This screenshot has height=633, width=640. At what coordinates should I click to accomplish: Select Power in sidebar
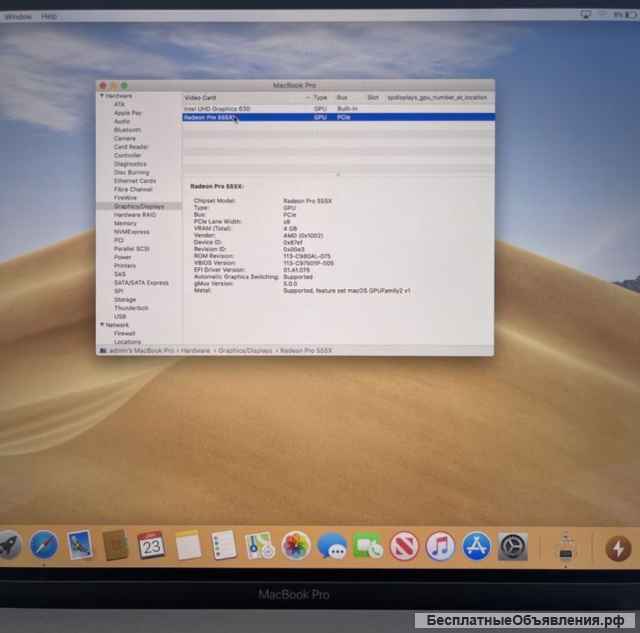click(122, 257)
